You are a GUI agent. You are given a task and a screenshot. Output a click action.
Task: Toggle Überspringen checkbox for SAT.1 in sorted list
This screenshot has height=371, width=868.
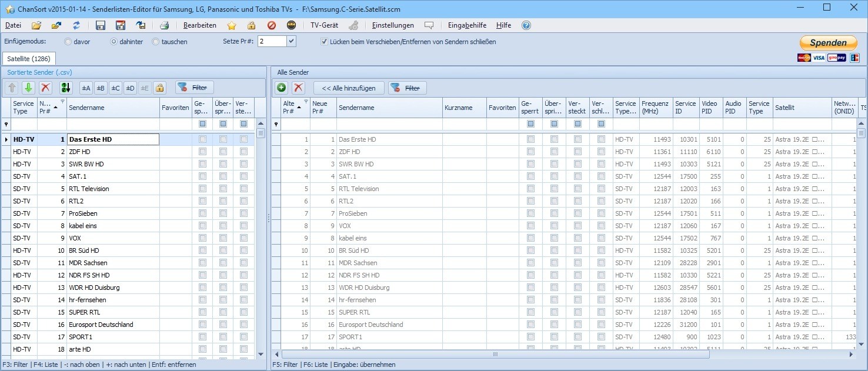(x=223, y=176)
